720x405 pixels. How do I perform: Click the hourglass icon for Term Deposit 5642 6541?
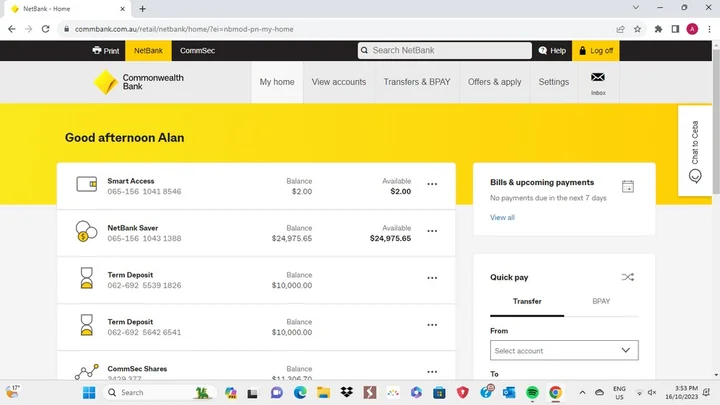tap(86, 325)
